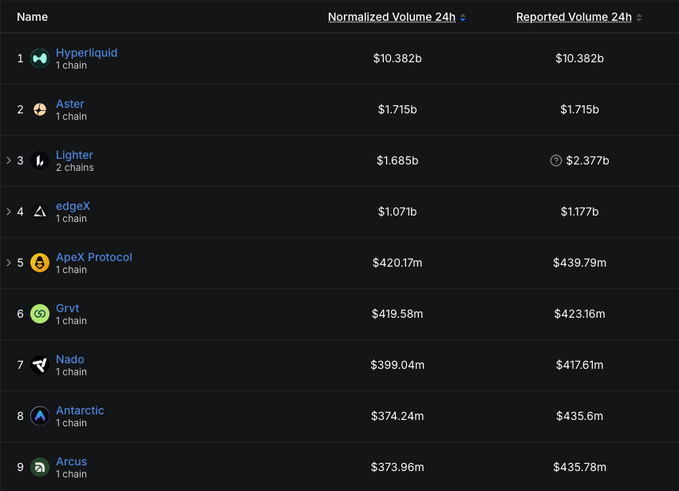
Task: Click ApeX Protocol's reported volume $439.79m
Action: coord(579,263)
